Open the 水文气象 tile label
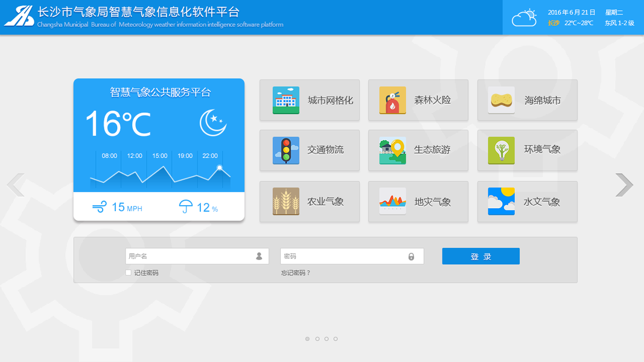The image size is (644, 362). (542, 202)
